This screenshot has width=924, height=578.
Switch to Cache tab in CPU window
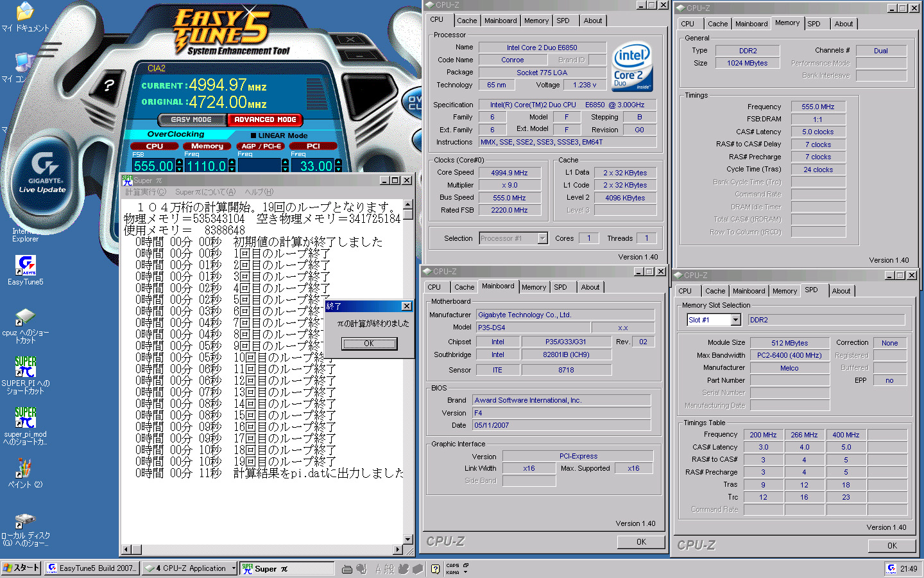click(x=466, y=21)
